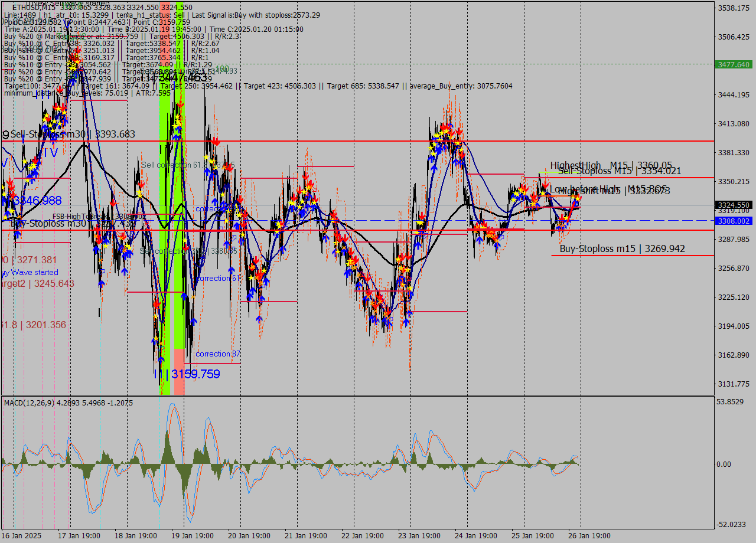Select the '61.8 | 3201.356' fib label
Image resolution: width=756 pixels, height=543 pixels.
click(33, 325)
